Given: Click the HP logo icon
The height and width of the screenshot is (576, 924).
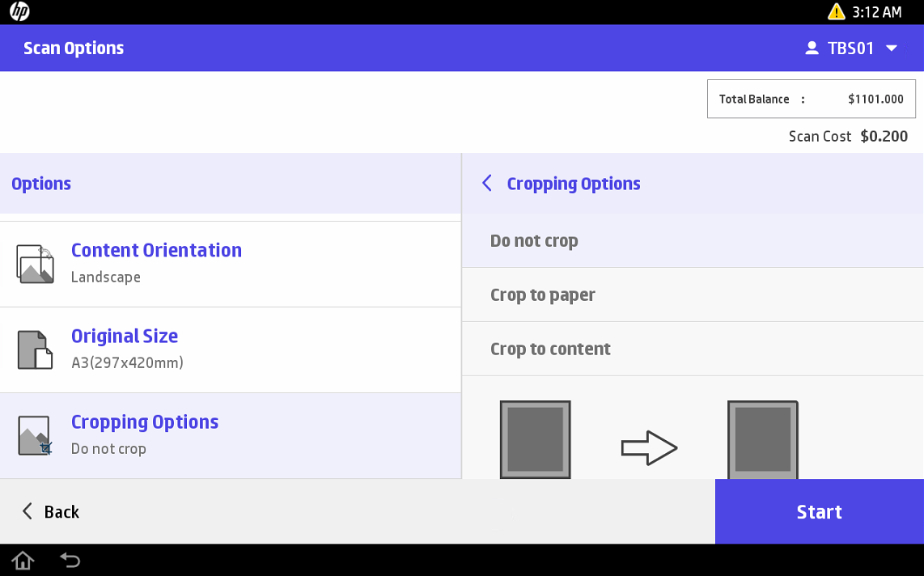Looking at the screenshot, I should [x=19, y=11].
